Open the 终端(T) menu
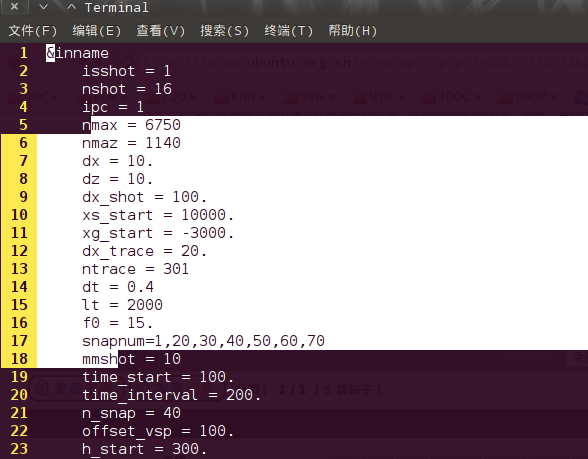 point(288,31)
